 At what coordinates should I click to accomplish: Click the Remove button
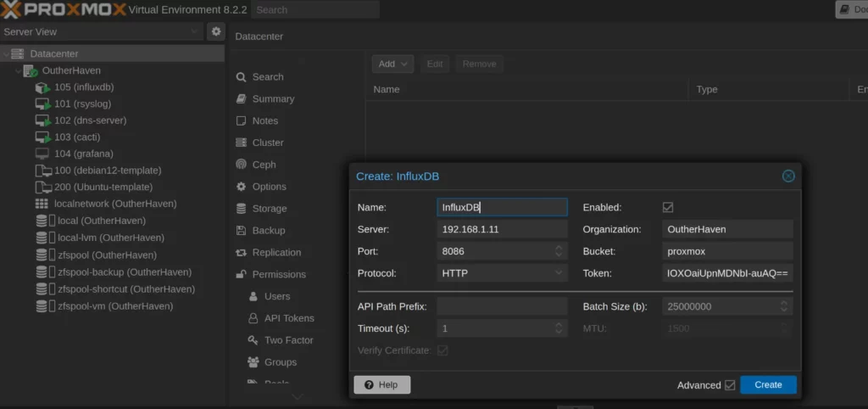(480, 64)
